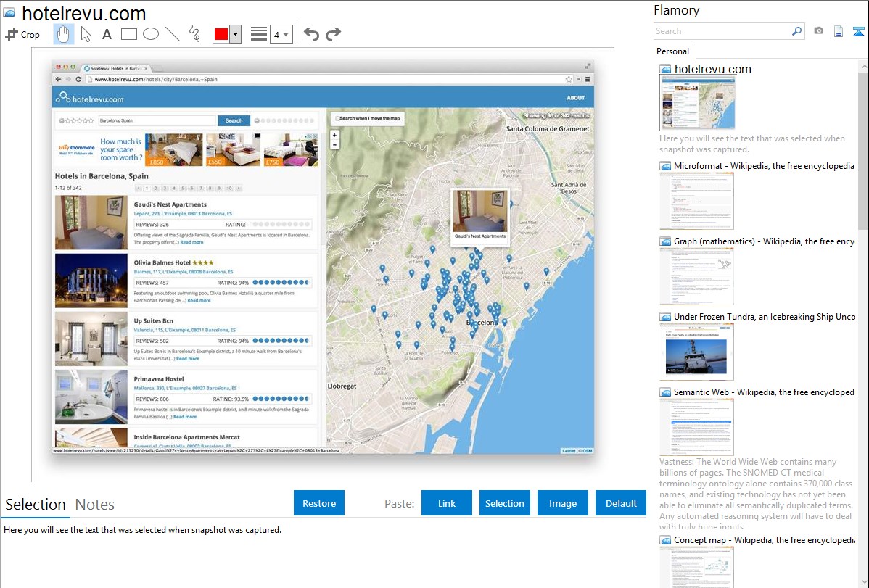Select the hotelrevu.com snapshot thumbnail in list
The height and width of the screenshot is (588, 869).
point(697,104)
